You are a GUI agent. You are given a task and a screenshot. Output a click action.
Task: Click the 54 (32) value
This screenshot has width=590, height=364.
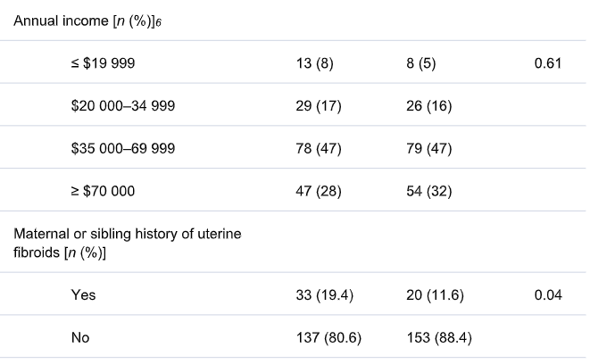[x=428, y=189]
